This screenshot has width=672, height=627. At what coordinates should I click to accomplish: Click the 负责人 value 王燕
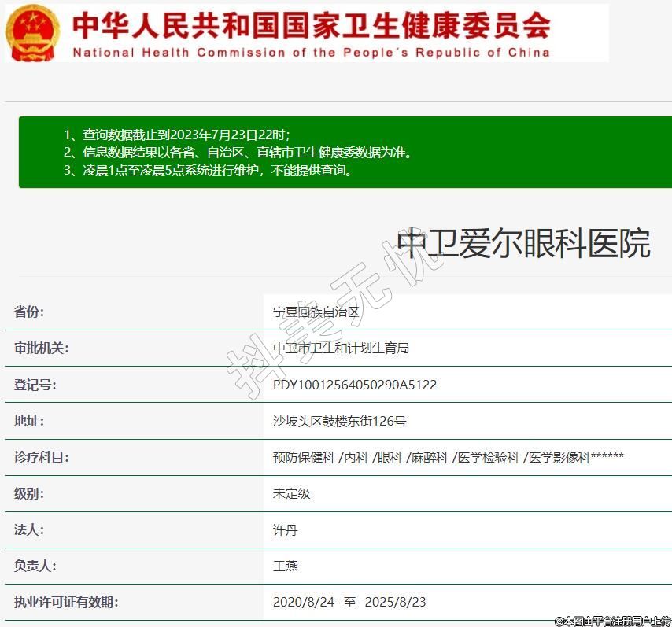click(x=285, y=566)
